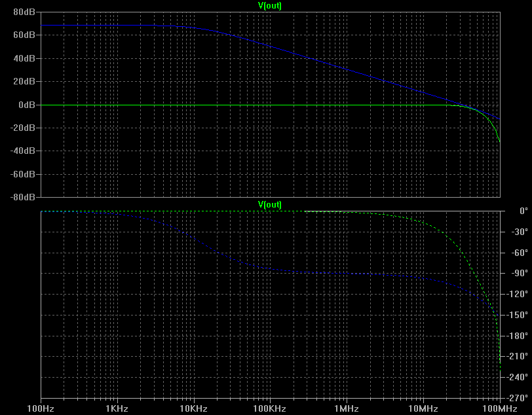Click the 10KHz frequency axis label

pyautogui.click(x=194, y=408)
